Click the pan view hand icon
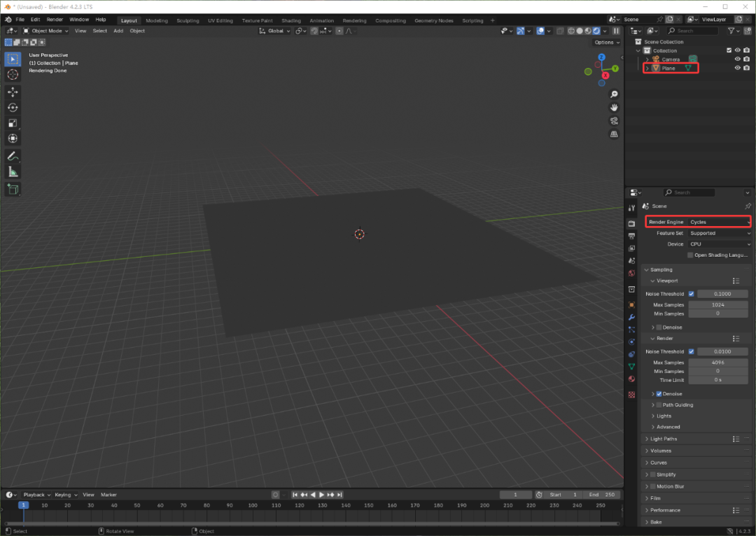This screenshot has width=756, height=536. pos(614,108)
